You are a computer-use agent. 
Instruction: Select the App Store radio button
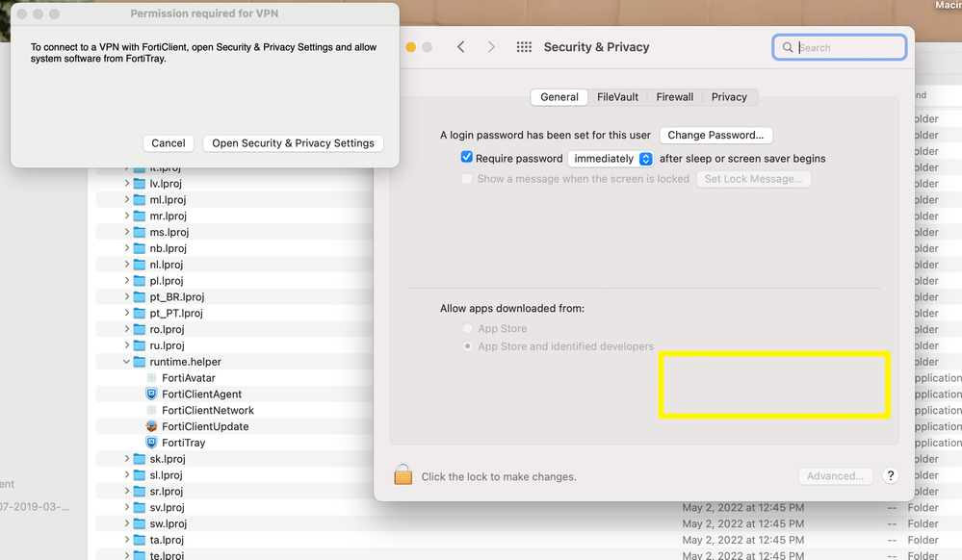pos(467,329)
